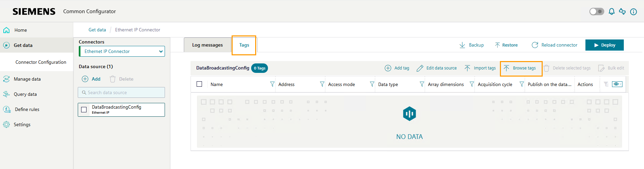Open notifications bell icon
The height and width of the screenshot is (169, 644).
611,11
